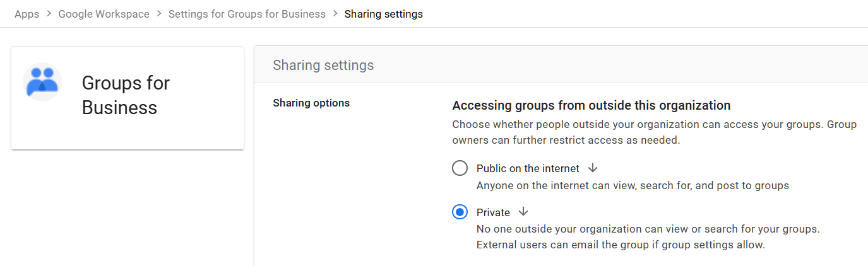Select the Public on the internet radio button

pyautogui.click(x=460, y=168)
